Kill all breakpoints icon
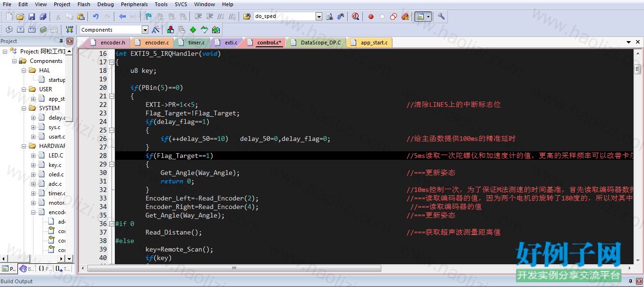The image size is (644, 287). click(405, 17)
